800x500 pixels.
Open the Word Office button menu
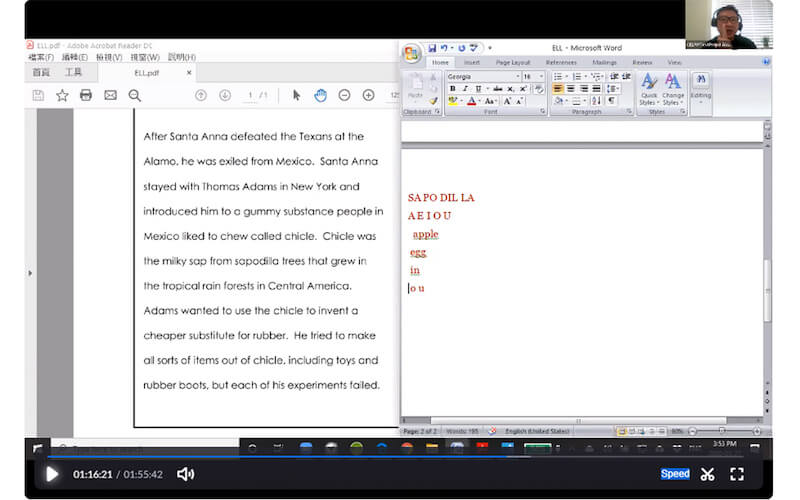pos(411,52)
